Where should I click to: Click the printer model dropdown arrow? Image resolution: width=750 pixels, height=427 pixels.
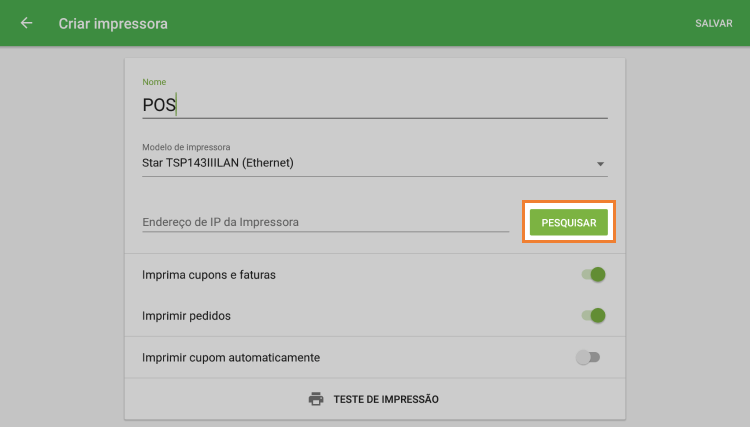point(601,163)
